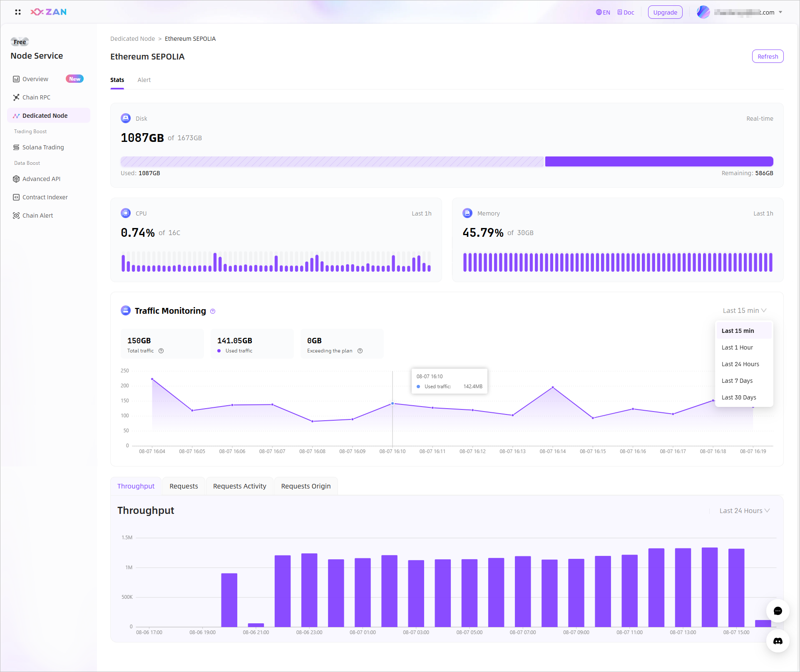Click the New badge beside Overview

tap(75, 79)
